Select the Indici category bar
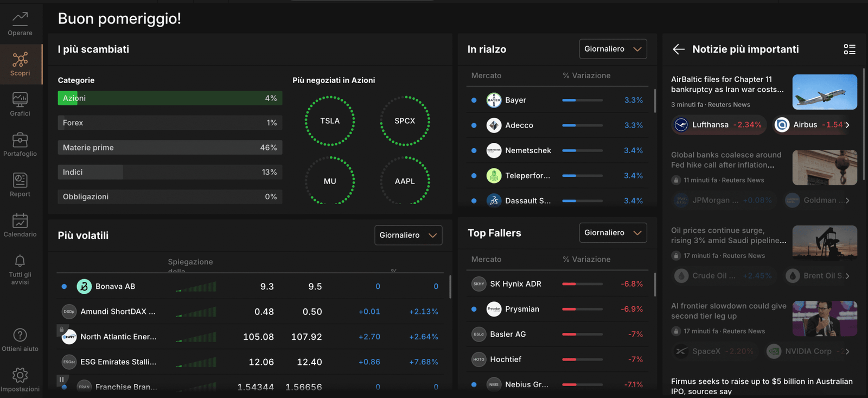This screenshot has height=398, width=868. click(170, 172)
